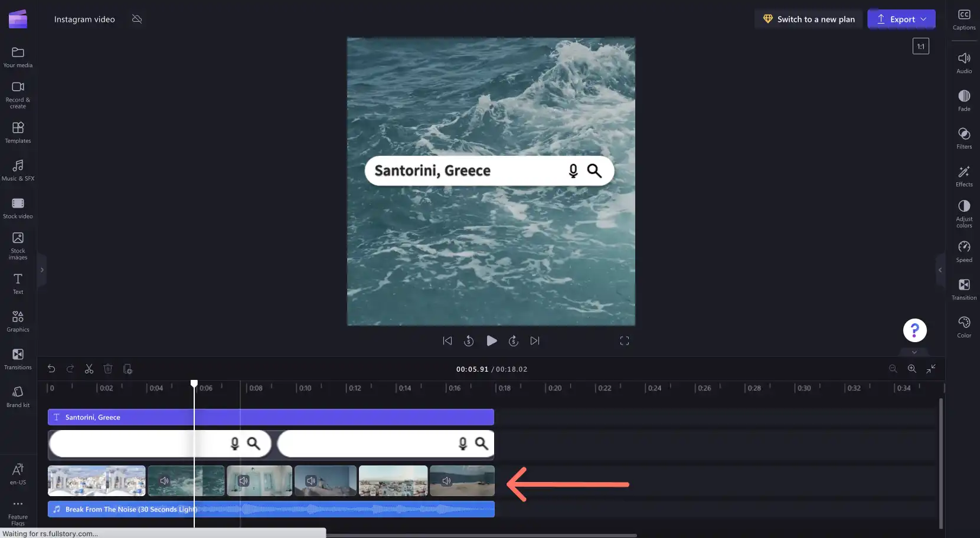
Task: Open the Music & SFX panel
Action: click(18, 170)
